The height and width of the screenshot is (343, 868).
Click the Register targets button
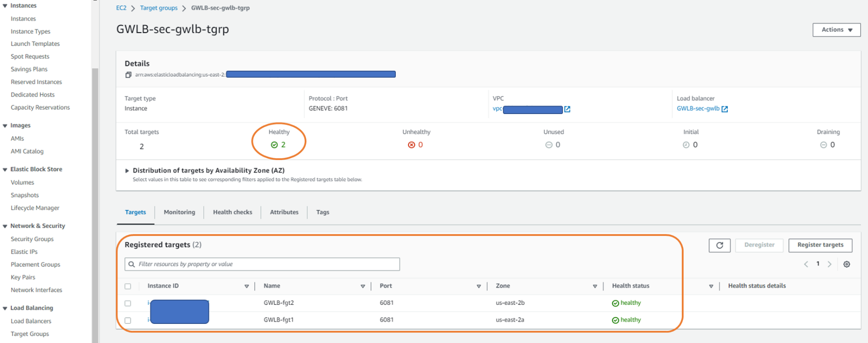click(x=820, y=245)
